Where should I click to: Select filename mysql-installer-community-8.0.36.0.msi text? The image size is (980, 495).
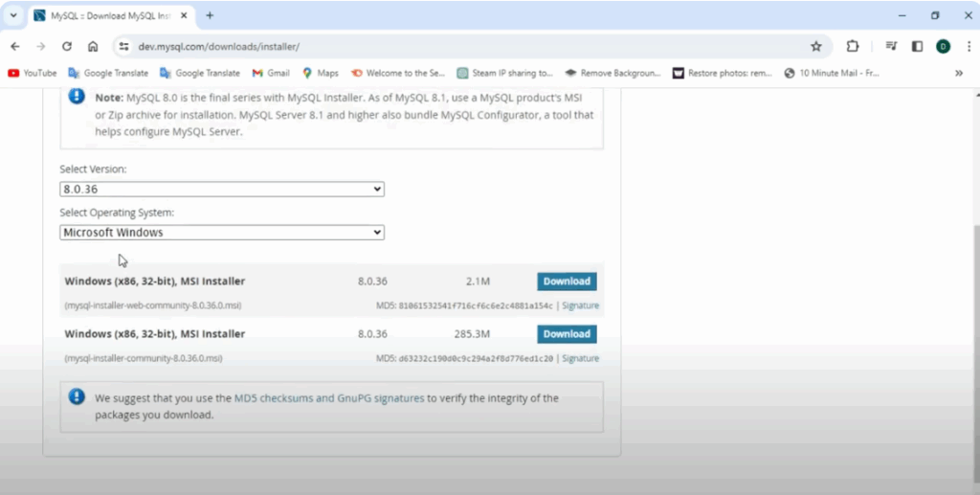pos(144,358)
